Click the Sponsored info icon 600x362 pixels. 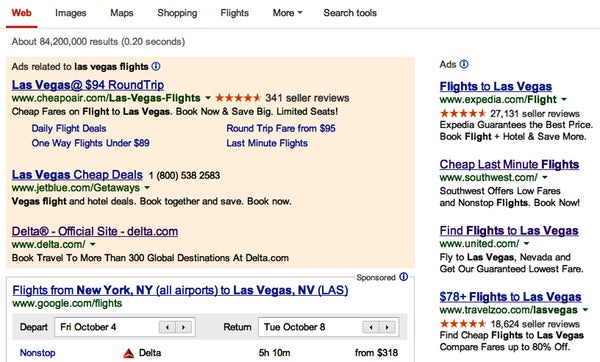pos(404,277)
